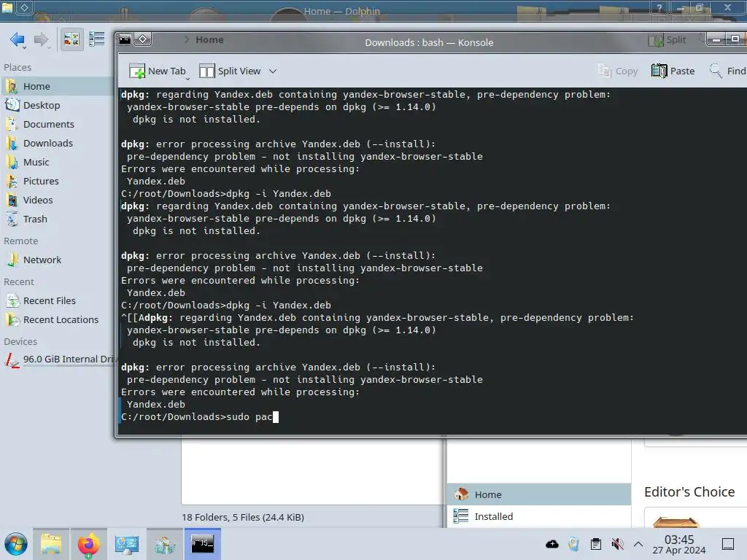Open Recent Files entry
This screenshot has width=747, height=560.
click(57, 301)
